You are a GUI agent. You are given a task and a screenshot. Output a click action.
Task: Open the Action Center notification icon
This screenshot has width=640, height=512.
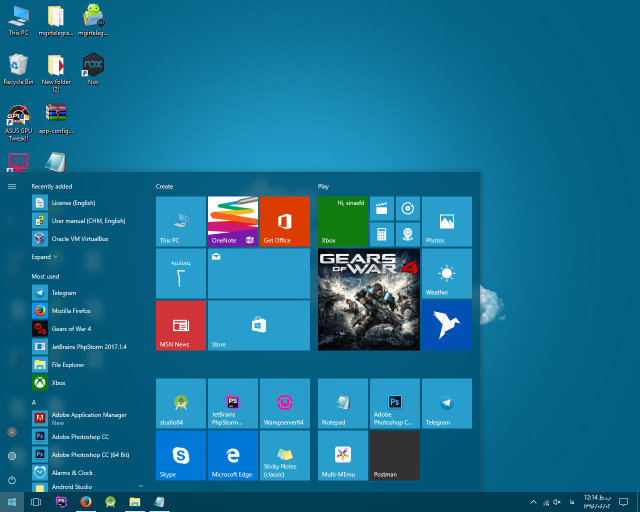click(x=623, y=501)
